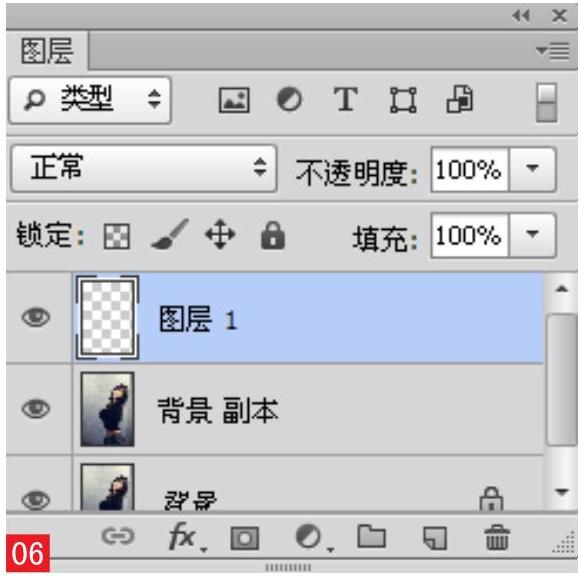Open the 不透明度 opacity slider arrow
The width and height of the screenshot is (579, 576).
[532, 169]
